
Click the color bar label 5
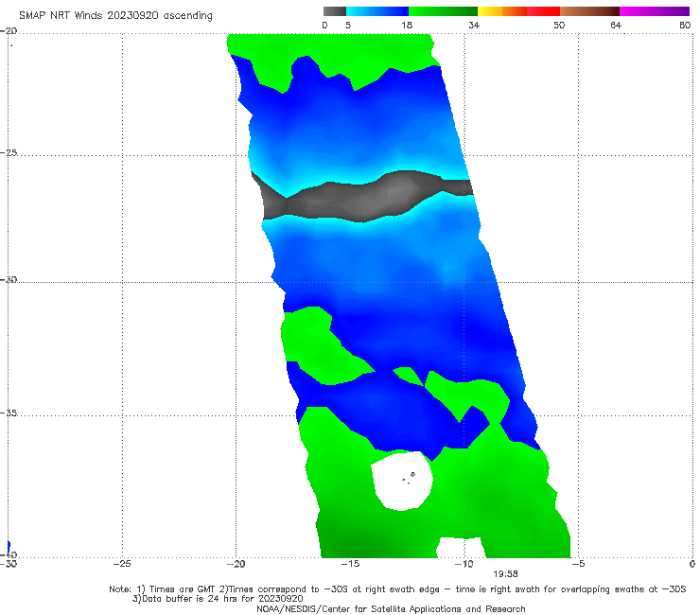[348, 26]
